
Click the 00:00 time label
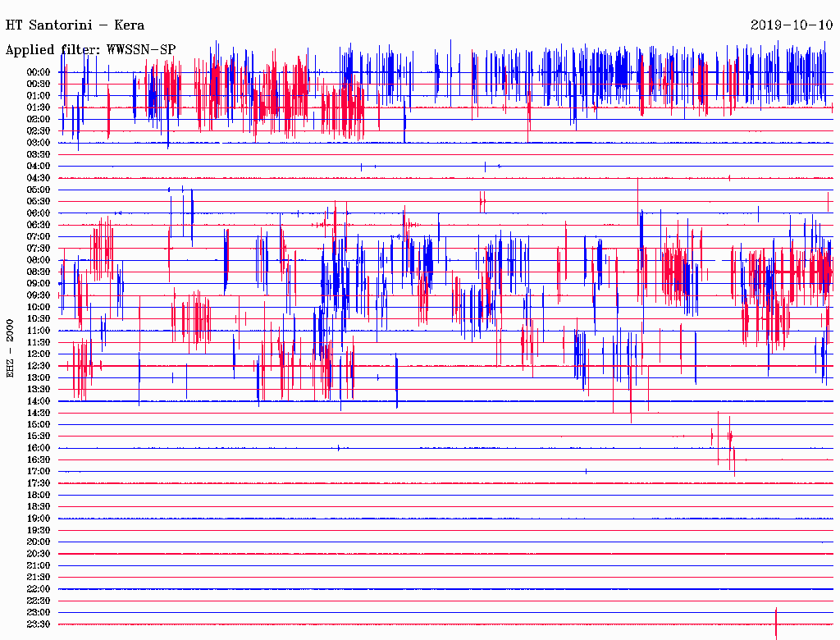pos(39,72)
